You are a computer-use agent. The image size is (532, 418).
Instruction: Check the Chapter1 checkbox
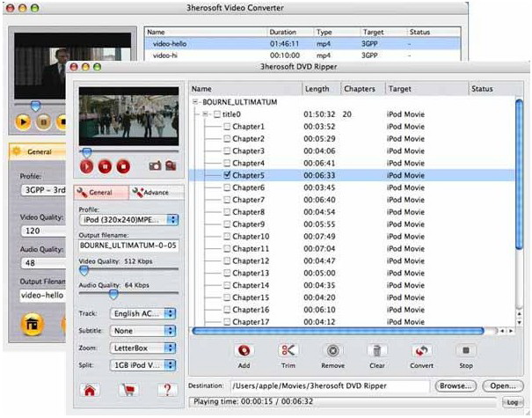(228, 127)
